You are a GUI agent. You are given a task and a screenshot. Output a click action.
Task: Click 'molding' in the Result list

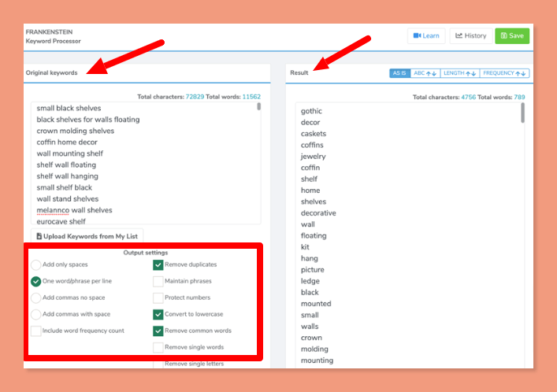point(314,349)
